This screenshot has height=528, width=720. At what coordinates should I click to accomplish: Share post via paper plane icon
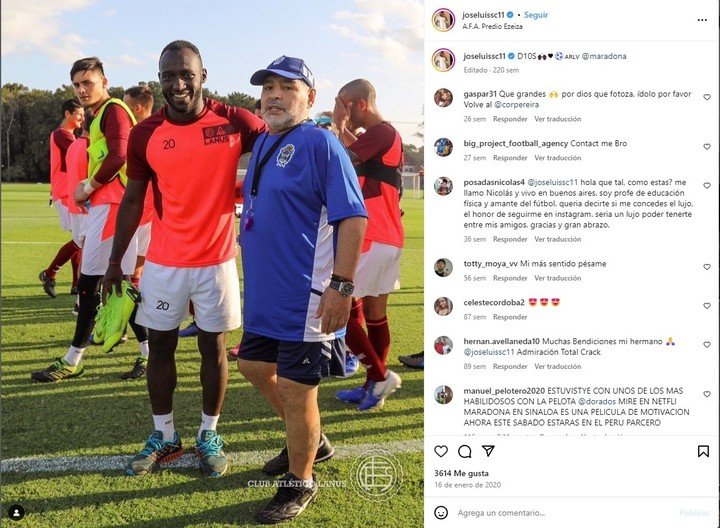pyautogui.click(x=488, y=451)
